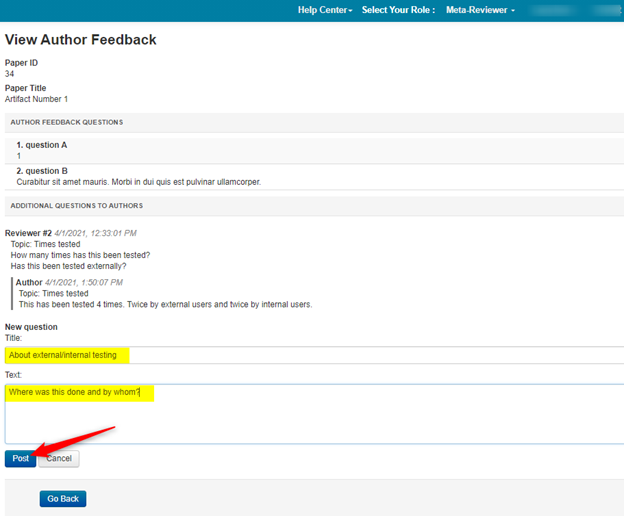This screenshot has width=624, height=516.
Task: Select the Paper ID value 34
Action: click(10, 74)
